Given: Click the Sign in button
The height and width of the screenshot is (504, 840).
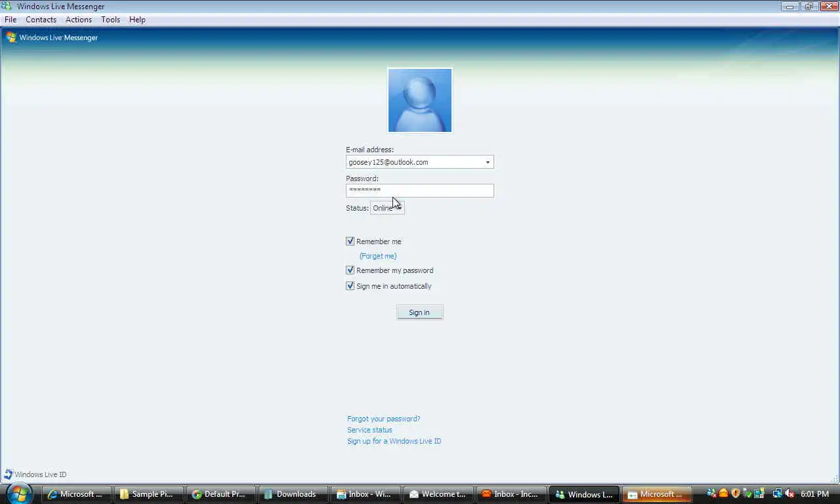Looking at the screenshot, I should [x=420, y=312].
